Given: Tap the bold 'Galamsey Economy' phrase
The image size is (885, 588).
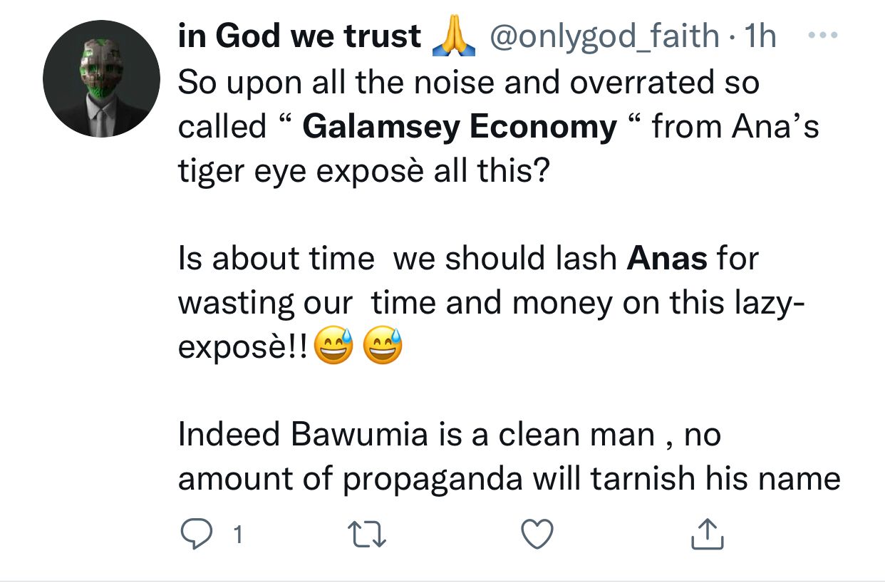Looking at the screenshot, I should tap(460, 128).
